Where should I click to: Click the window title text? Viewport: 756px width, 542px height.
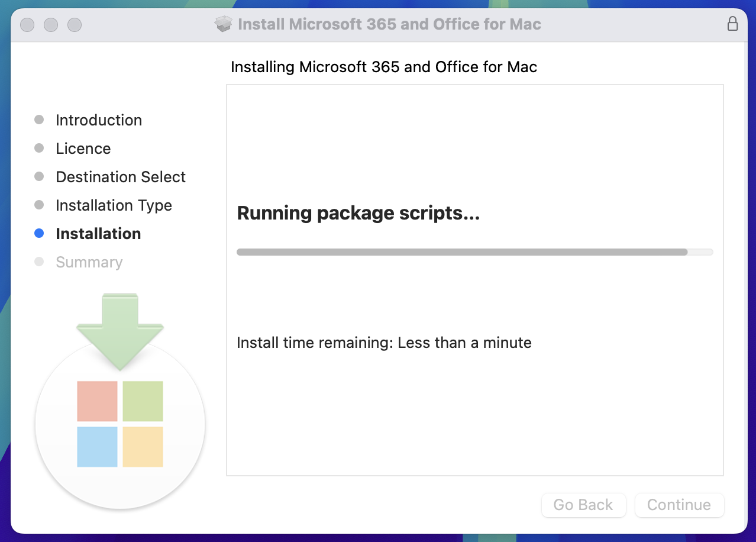(389, 24)
